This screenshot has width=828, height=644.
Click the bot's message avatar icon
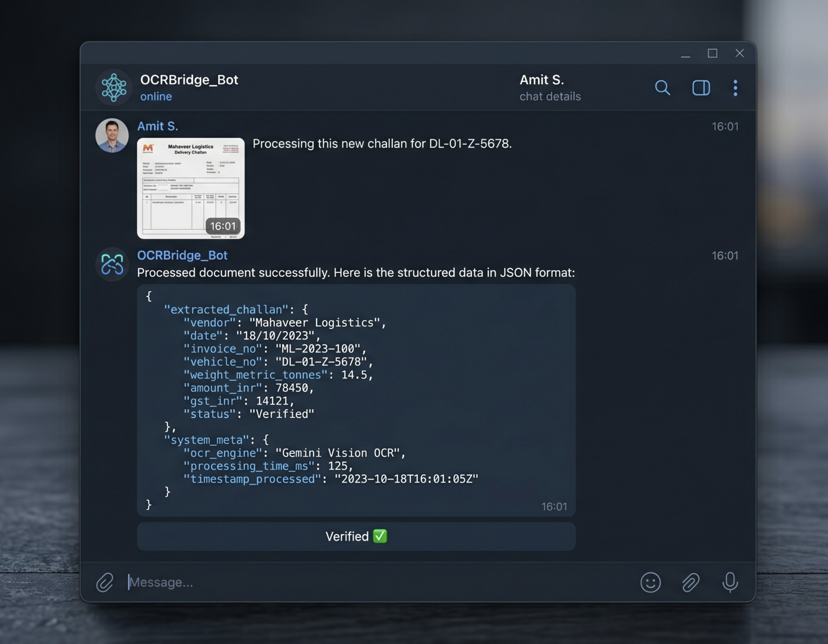(x=112, y=264)
